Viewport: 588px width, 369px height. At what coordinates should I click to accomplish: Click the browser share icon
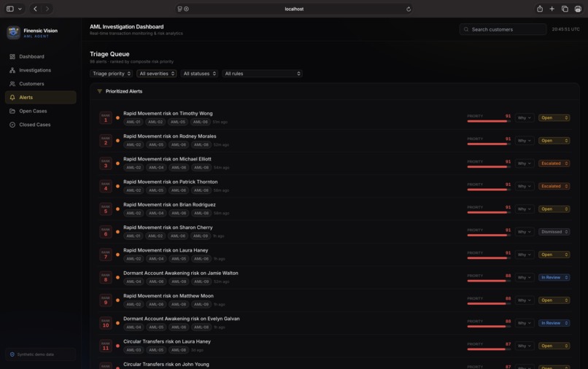pyautogui.click(x=540, y=9)
